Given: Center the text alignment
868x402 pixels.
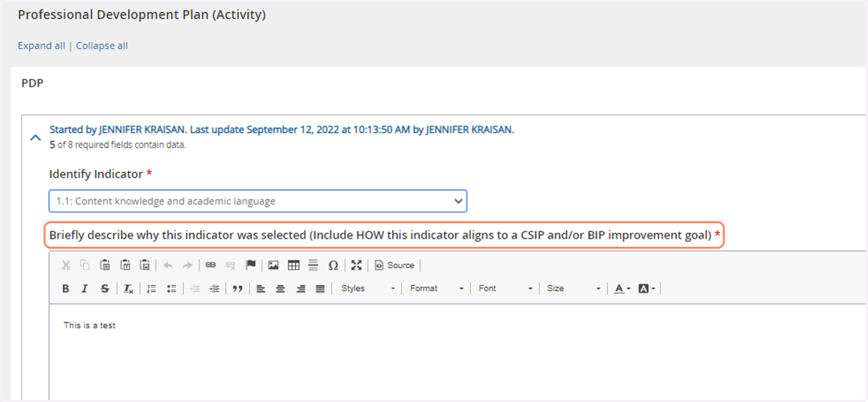Looking at the screenshot, I should point(280,288).
